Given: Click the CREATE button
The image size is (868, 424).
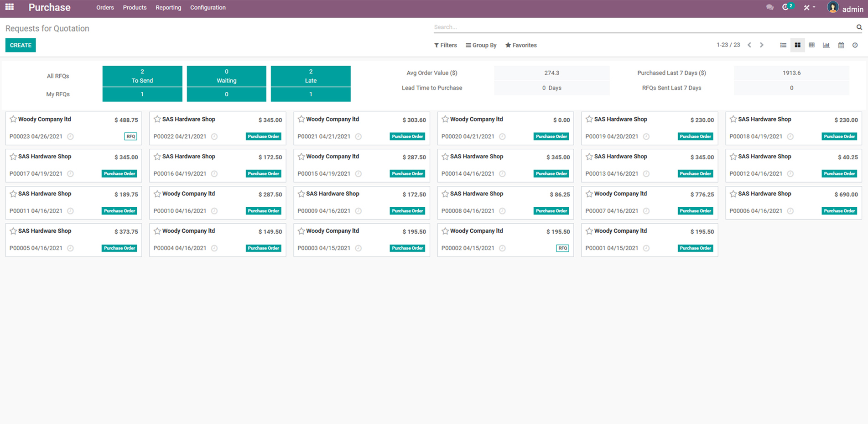Looking at the screenshot, I should click(21, 45).
